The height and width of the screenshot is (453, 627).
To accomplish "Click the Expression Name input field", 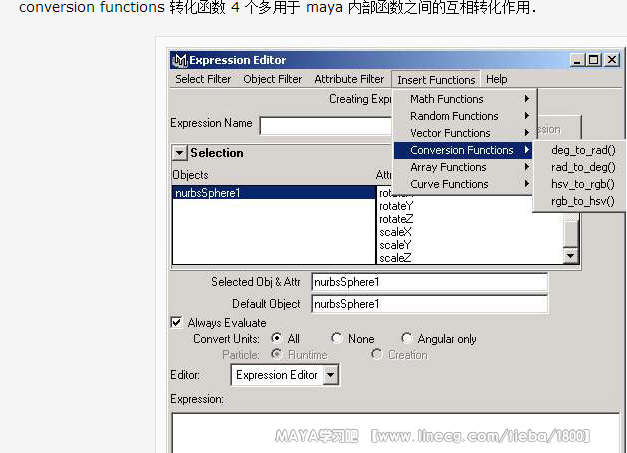I will click(325, 126).
